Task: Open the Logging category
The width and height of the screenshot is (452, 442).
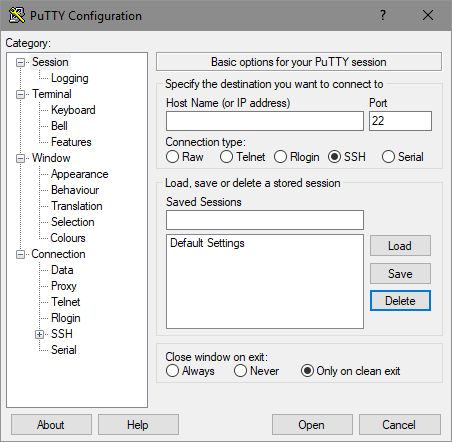Action: click(70, 78)
